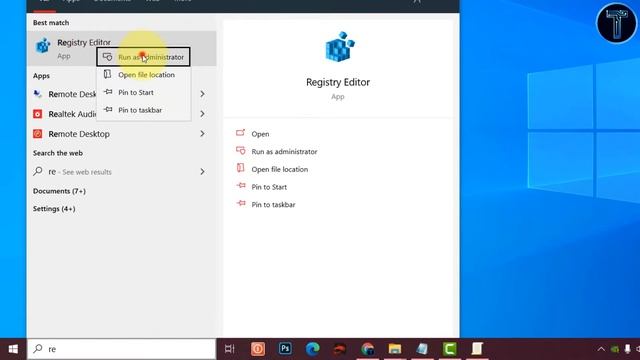The image size is (640, 360).
Task: Open Task View from the taskbar
Action: 230,349
